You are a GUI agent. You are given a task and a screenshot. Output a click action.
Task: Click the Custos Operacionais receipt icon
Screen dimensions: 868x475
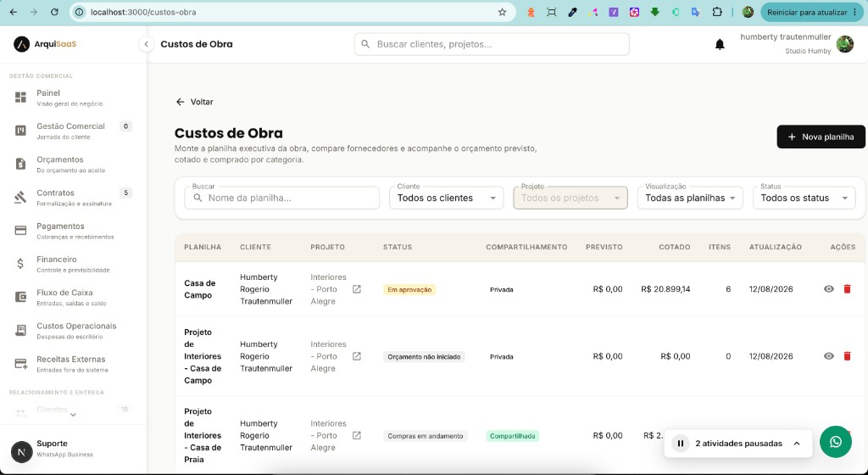point(20,330)
